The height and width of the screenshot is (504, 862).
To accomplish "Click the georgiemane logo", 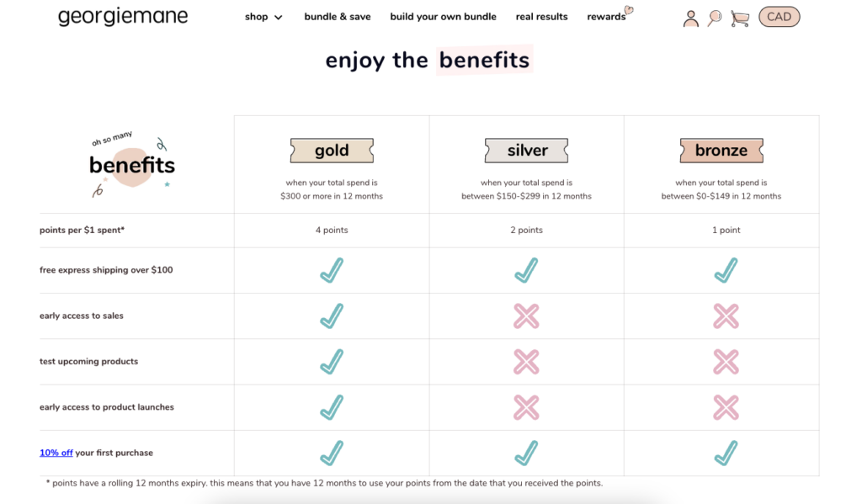I will [x=123, y=17].
